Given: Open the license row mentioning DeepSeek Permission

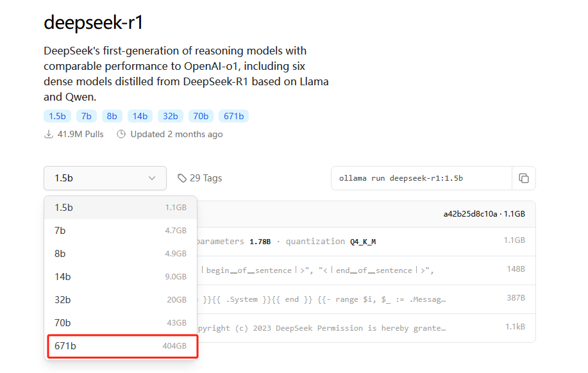Looking at the screenshot, I should [366, 328].
